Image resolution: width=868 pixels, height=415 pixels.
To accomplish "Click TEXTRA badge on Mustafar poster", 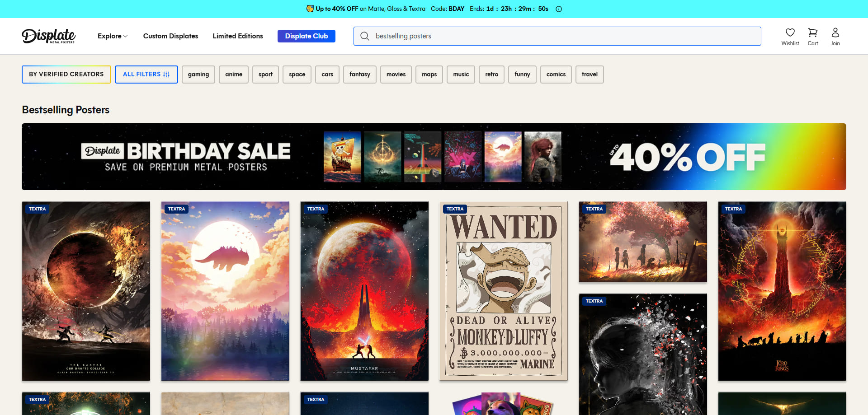I will click(x=316, y=209).
